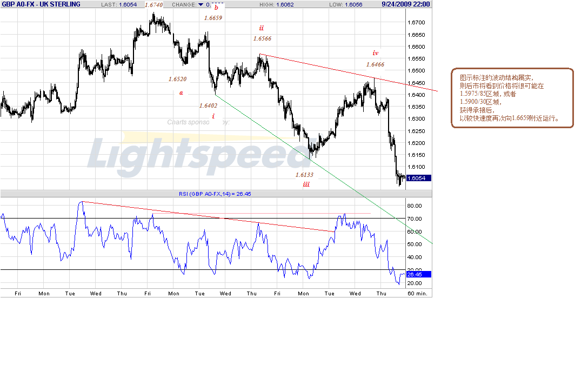Click the annotation line 1.5900/30区域
588x377 pixels.
point(481,102)
